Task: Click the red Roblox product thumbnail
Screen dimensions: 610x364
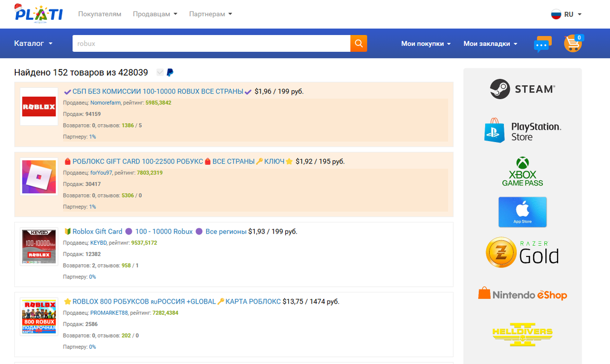Action: click(39, 107)
